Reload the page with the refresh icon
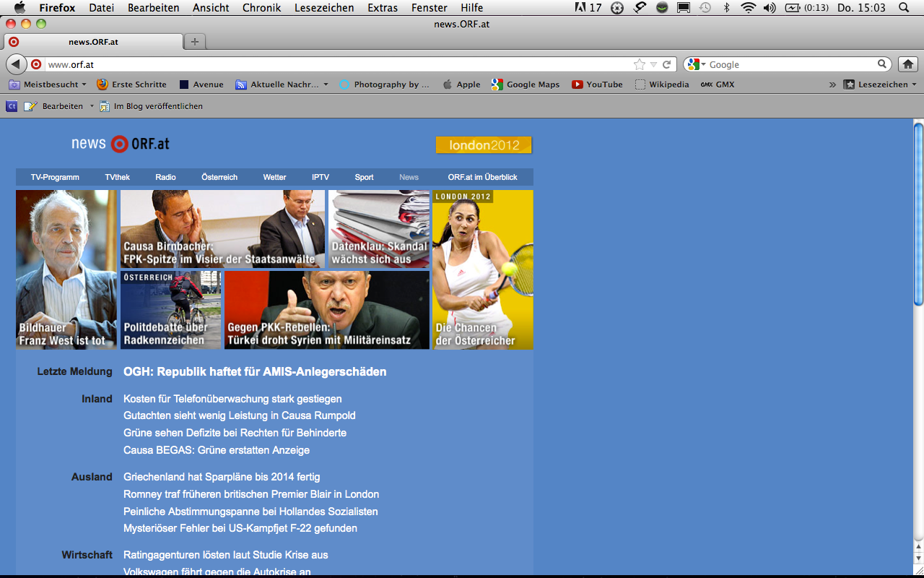Viewport: 924px width, 578px height. coord(667,64)
